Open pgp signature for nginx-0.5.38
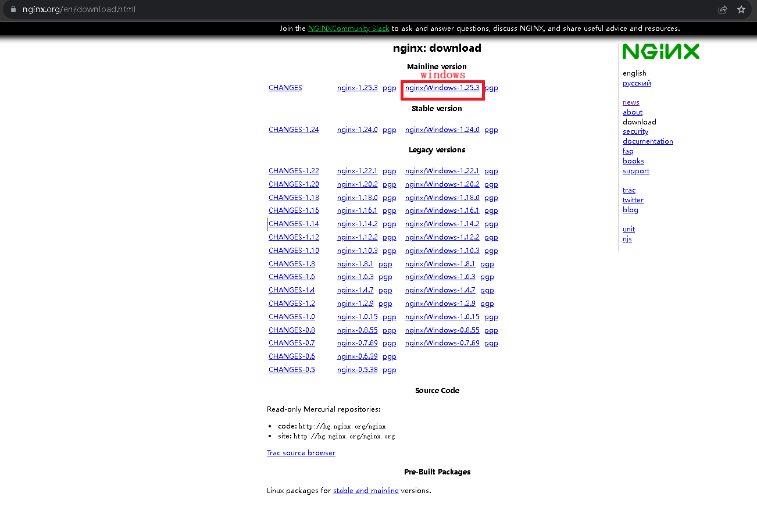The image size is (757, 532). [x=389, y=370]
